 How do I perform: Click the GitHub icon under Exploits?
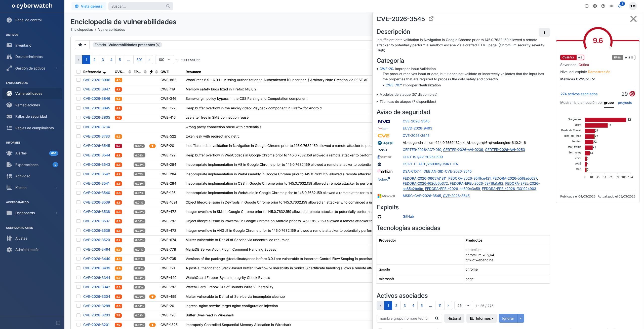(x=380, y=217)
